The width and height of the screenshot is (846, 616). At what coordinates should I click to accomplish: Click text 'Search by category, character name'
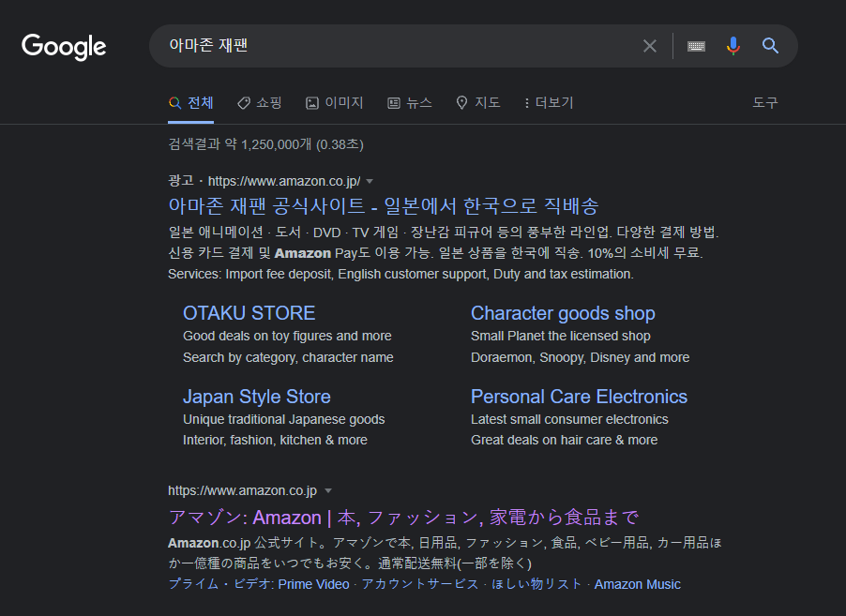(x=288, y=357)
